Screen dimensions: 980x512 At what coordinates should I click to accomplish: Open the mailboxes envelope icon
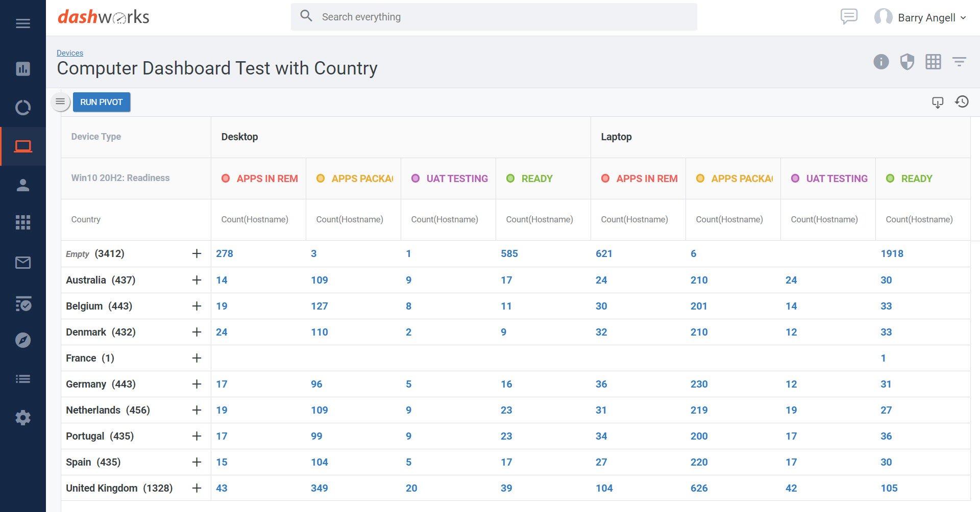point(23,263)
